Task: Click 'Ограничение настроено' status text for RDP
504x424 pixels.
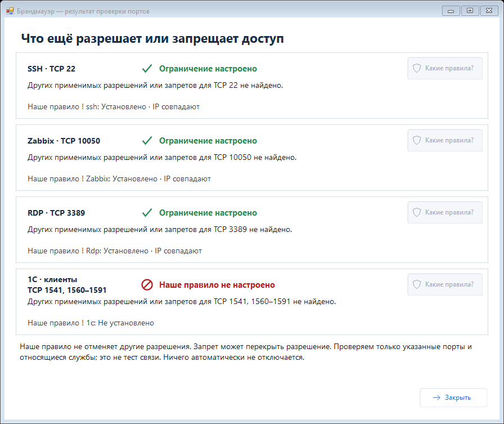Action: click(x=208, y=213)
